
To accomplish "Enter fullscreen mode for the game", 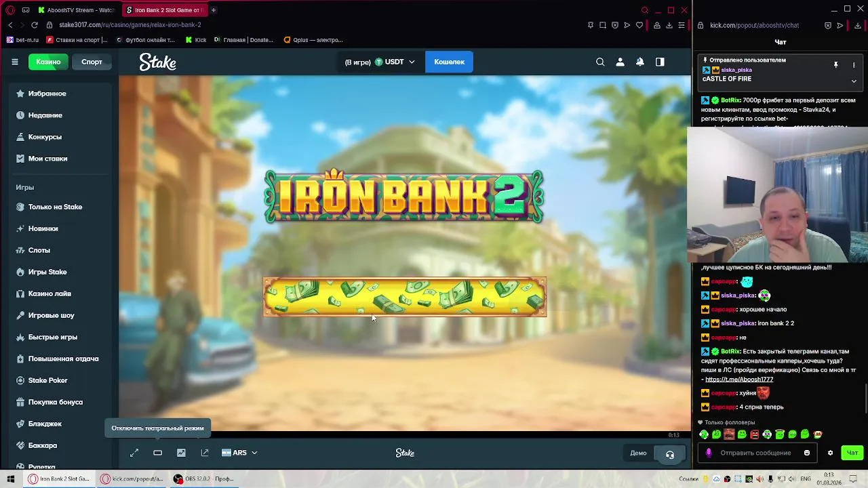I will [x=134, y=453].
